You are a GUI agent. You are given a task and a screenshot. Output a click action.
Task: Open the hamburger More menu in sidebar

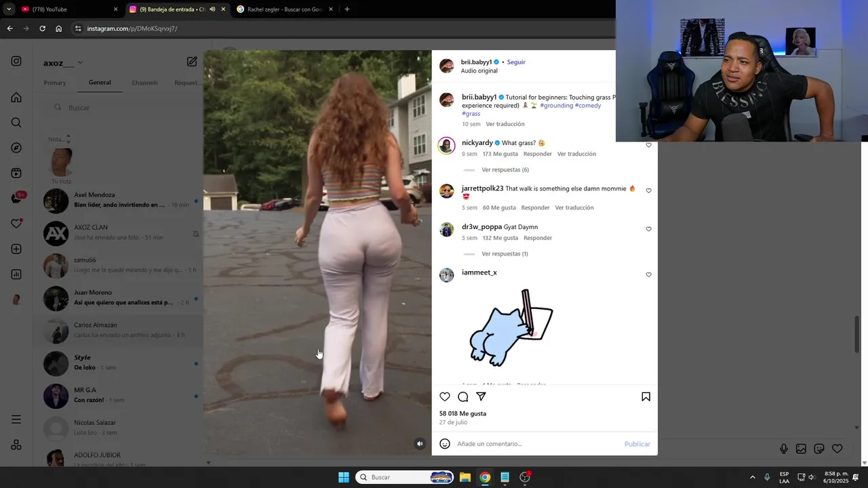coord(16,420)
